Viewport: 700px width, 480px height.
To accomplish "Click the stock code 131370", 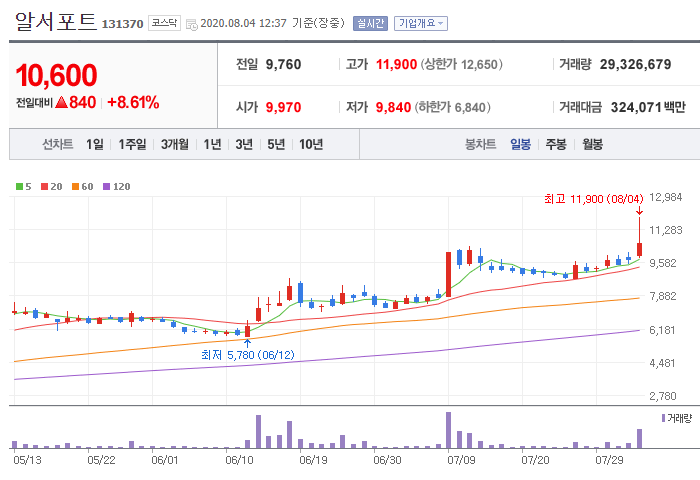I will tap(122, 24).
